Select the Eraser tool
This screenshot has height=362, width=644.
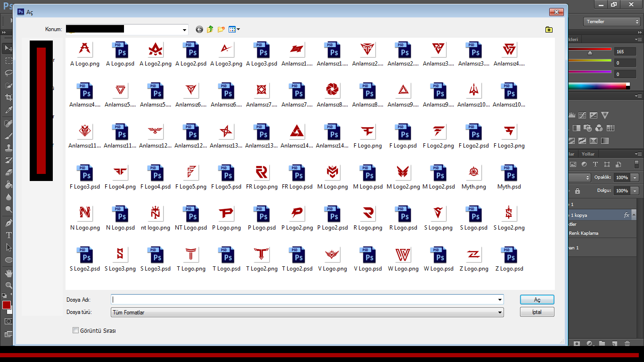[8, 173]
